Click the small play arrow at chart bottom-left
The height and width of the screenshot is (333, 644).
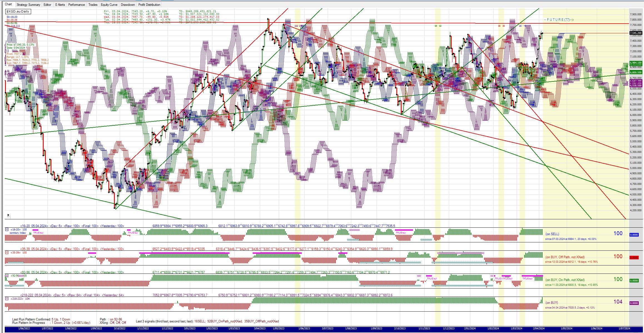[8, 215]
